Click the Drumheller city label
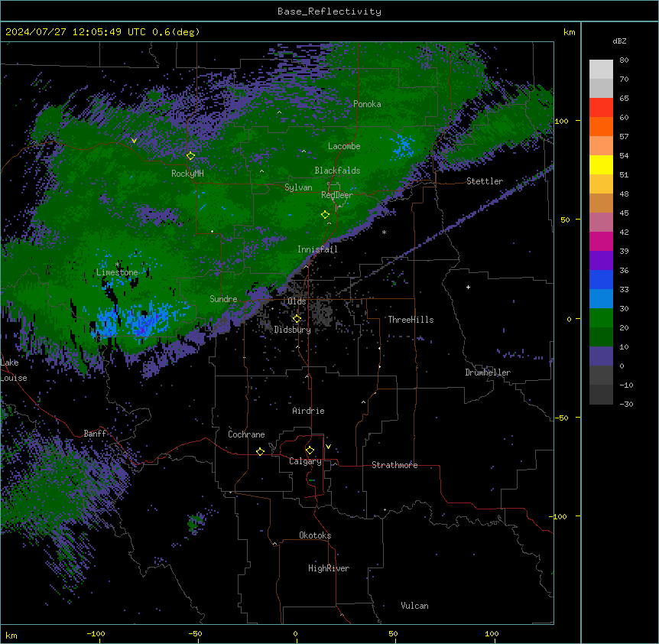Viewport: 659px width, 644px height. [x=488, y=372]
